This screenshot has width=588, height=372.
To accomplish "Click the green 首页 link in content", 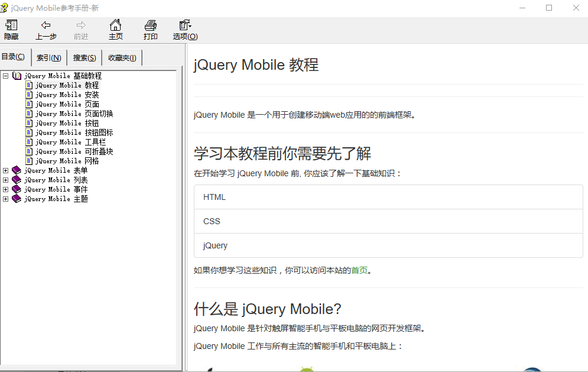I will 358,270.
